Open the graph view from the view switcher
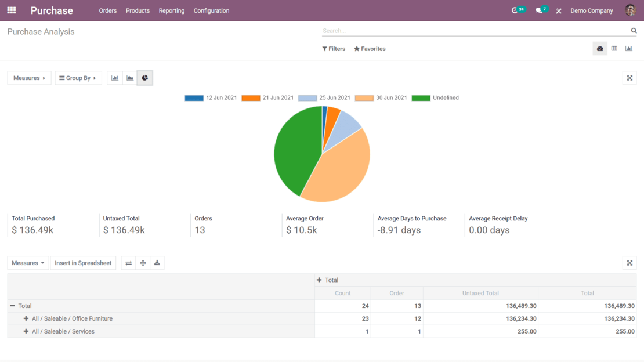This screenshot has height=362, width=644. (x=628, y=48)
